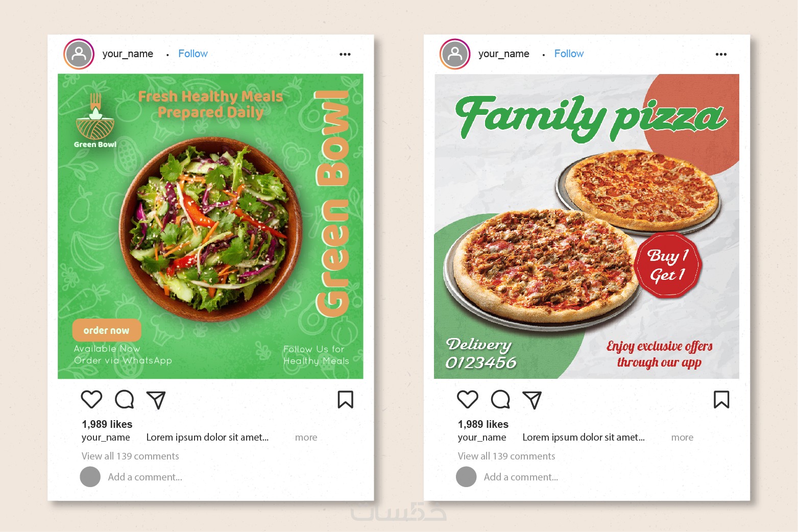Share the Family pizza post
The image size is (798, 532).
(532, 400)
